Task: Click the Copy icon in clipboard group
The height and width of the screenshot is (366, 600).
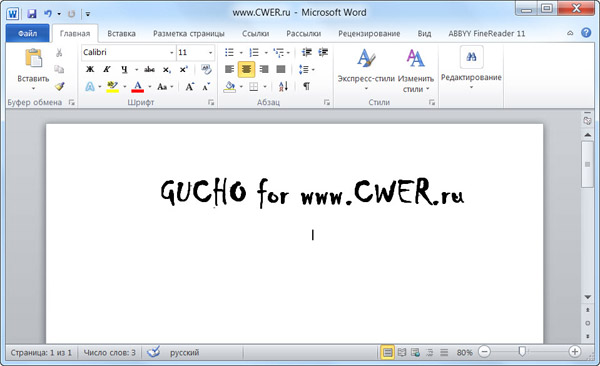Action: [59, 69]
